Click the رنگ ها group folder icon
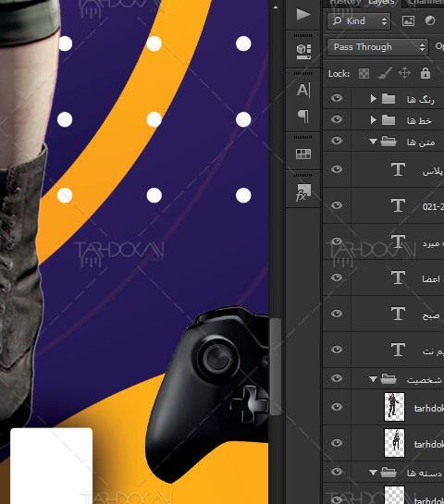The width and height of the screenshot is (444, 504). point(388,98)
